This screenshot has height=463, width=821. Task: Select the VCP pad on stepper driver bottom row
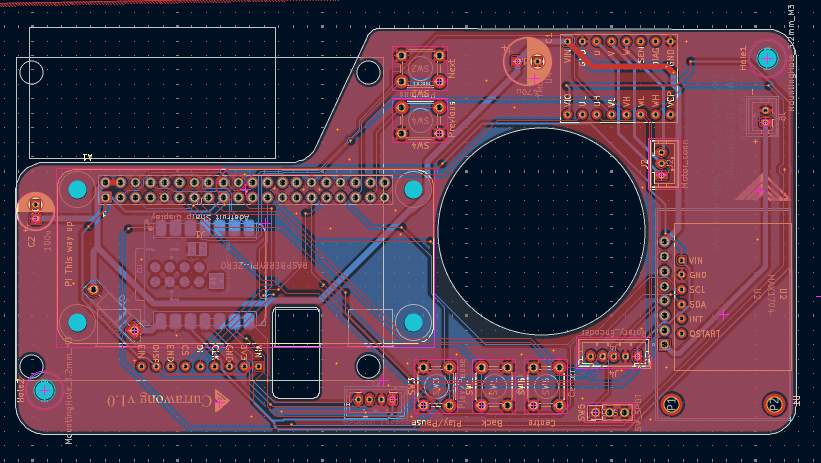tap(670, 114)
